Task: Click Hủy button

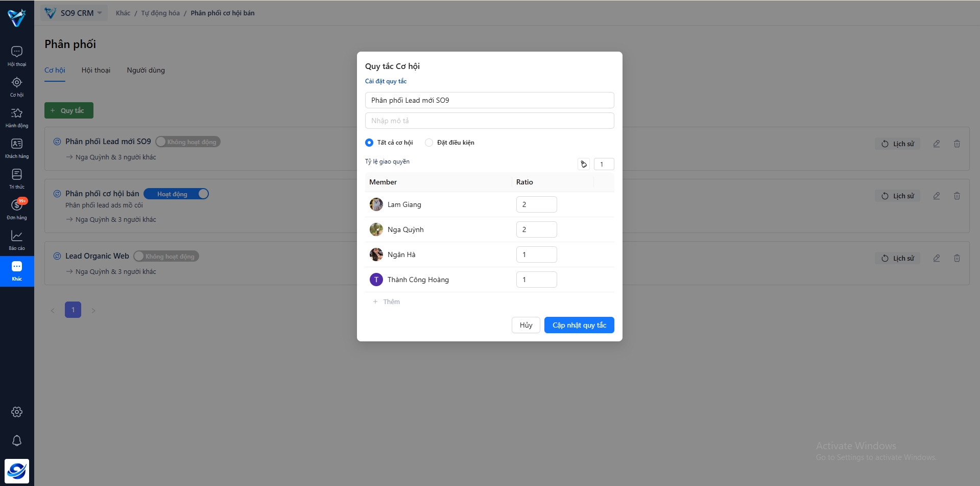Action: 526,325
